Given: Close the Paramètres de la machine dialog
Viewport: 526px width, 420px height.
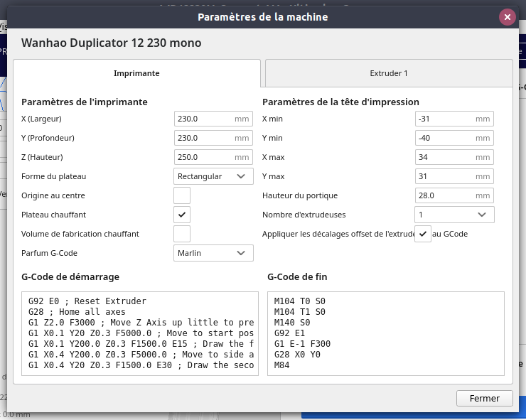Looking at the screenshot, I should [508, 17].
